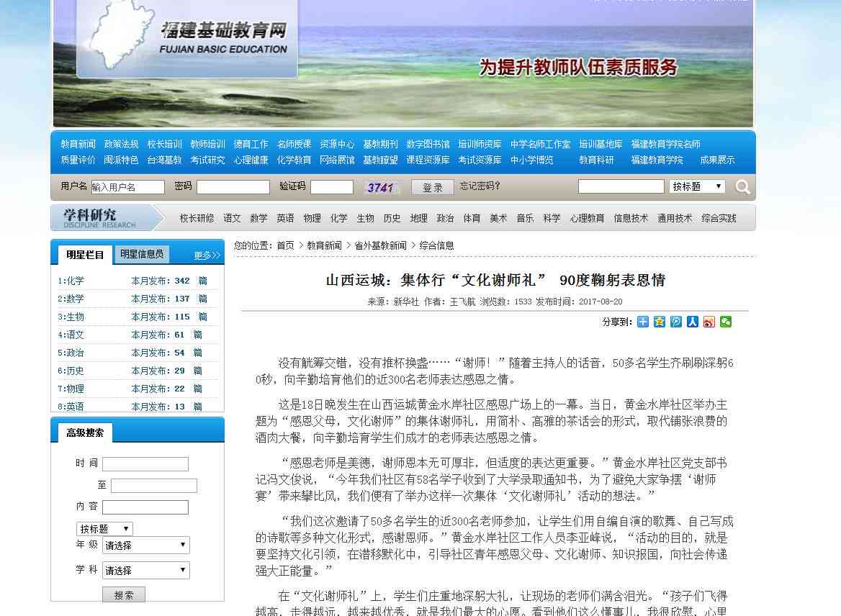Click the 用户名 username input field

point(127,187)
